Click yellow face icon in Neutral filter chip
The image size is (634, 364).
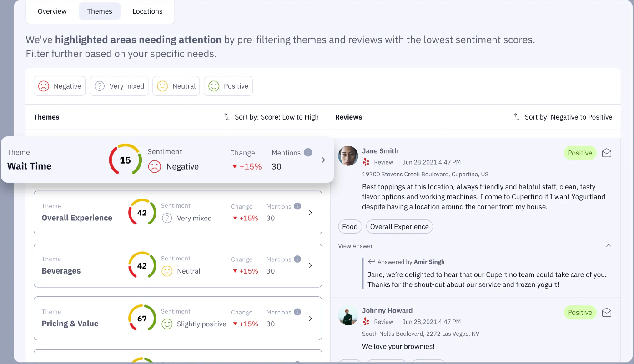pyautogui.click(x=162, y=86)
